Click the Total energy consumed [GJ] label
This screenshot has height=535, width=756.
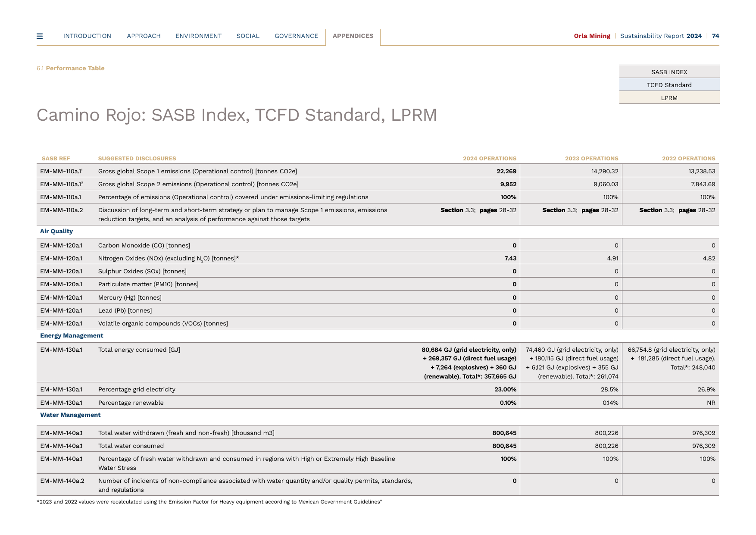click(139, 350)
